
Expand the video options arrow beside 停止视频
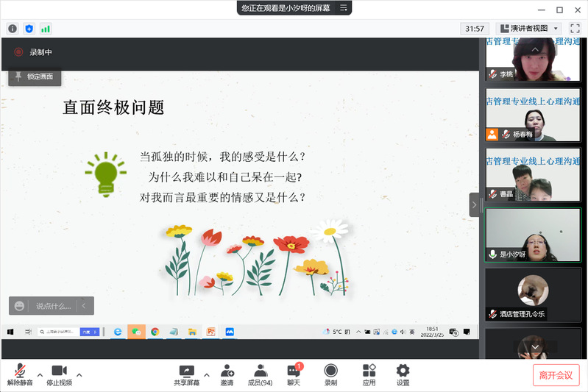(79, 374)
